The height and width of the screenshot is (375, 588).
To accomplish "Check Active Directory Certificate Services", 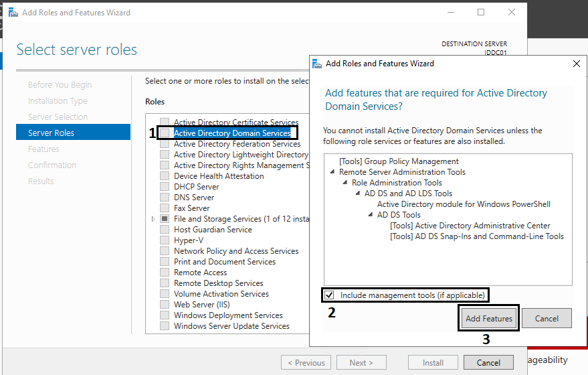I will coord(165,122).
